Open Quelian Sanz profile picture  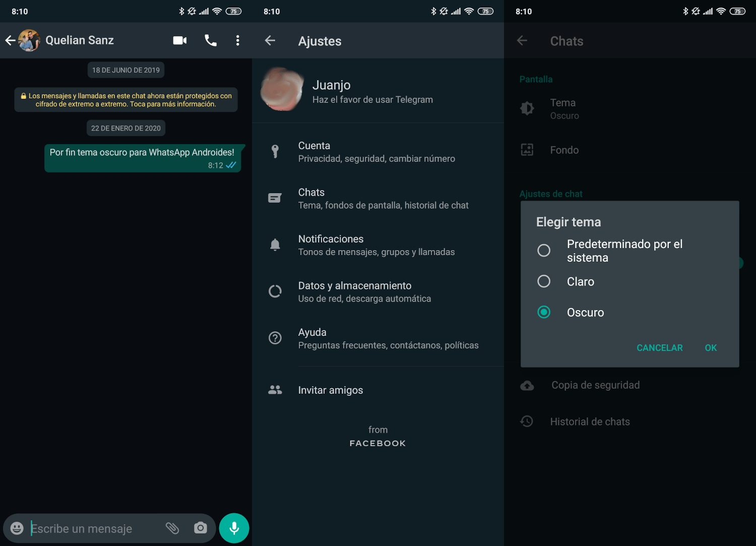(29, 40)
